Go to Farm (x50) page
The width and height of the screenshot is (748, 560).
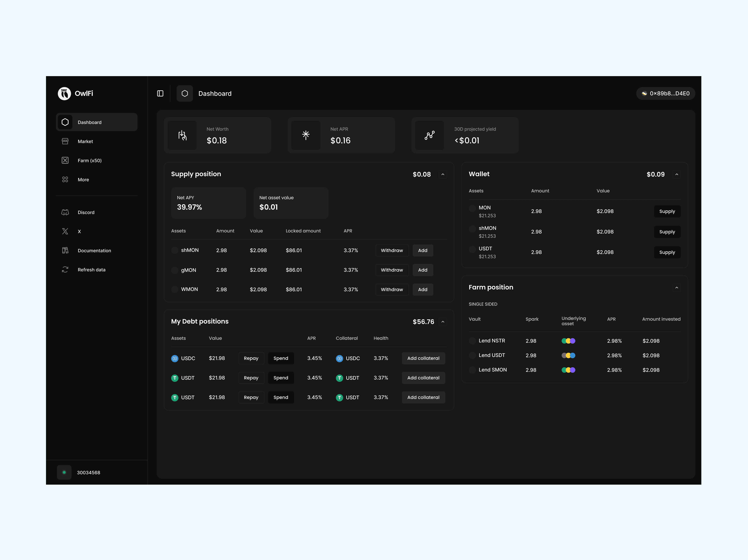89,161
